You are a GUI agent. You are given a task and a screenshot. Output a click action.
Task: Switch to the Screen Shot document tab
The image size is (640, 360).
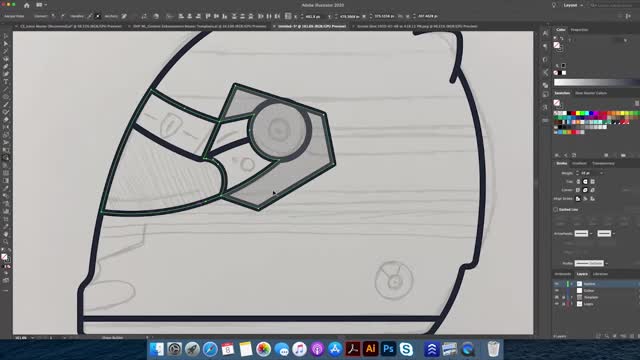(x=417, y=26)
